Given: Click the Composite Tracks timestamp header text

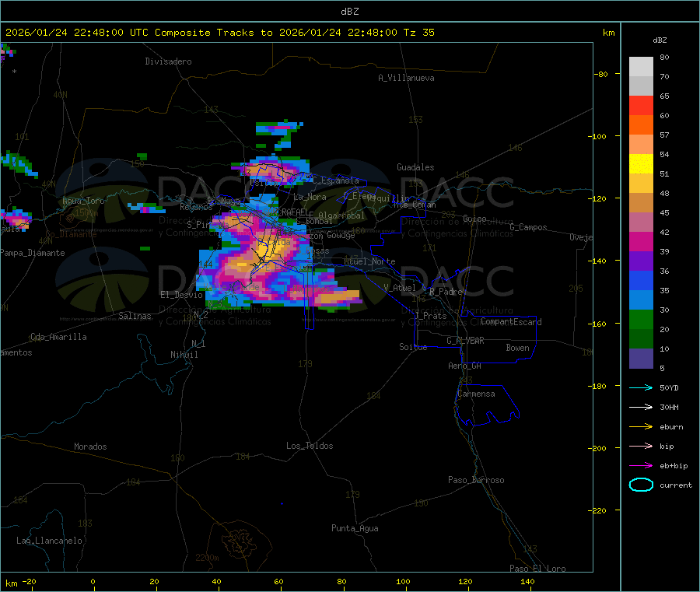Looking at the screenshot, I should [219, 33].
